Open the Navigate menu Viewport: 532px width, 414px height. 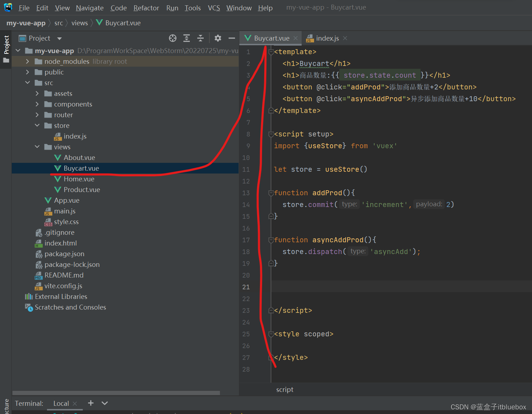[90, 8]
